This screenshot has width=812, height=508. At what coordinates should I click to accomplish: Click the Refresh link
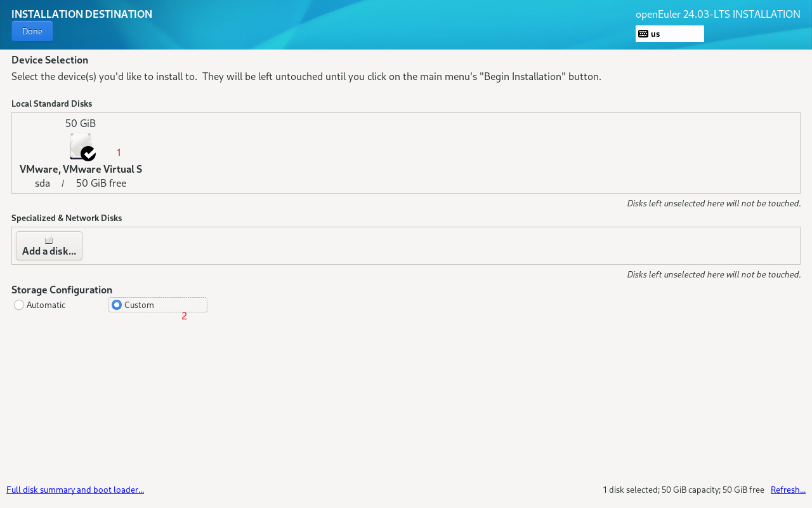[x=788, y=490]
